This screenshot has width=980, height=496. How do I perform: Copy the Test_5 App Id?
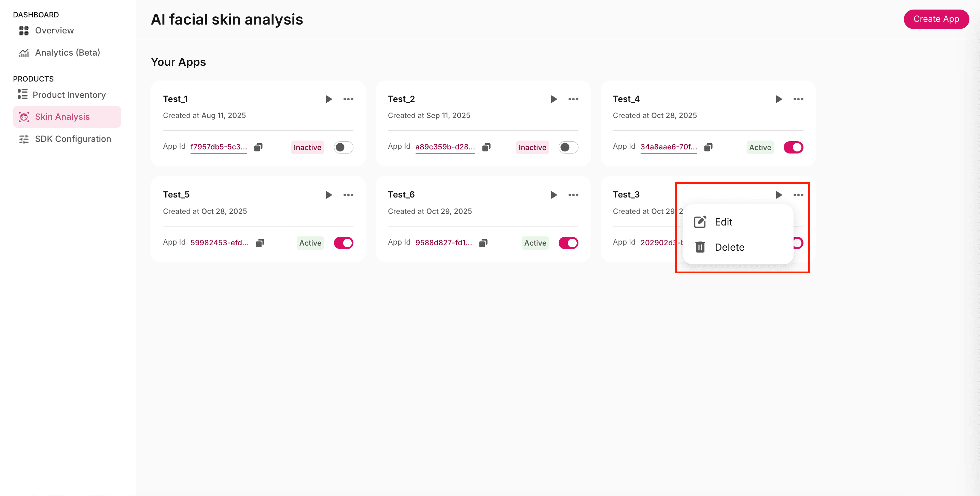pyautogui.click(x=260, y=243)
